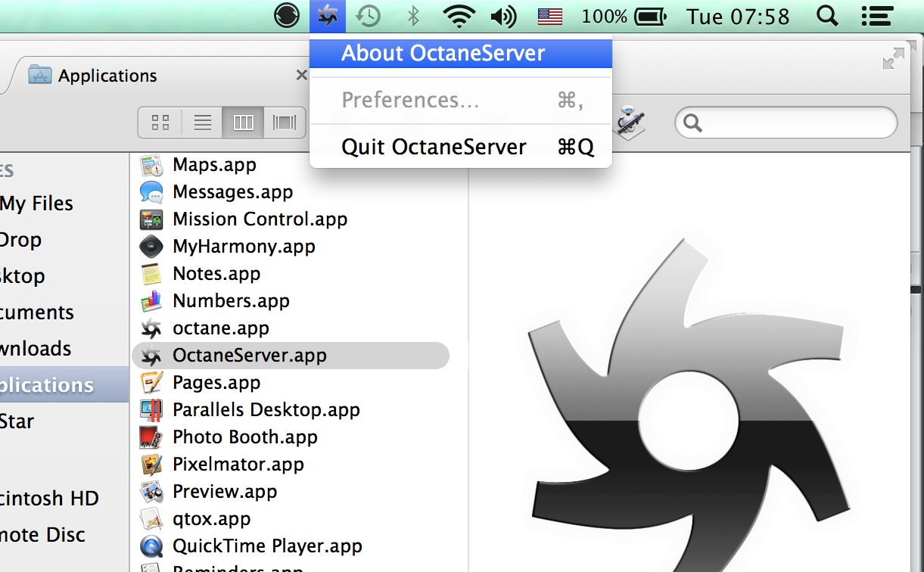924x572 pixels.
Task: Select Preview.app icon
Action: [x=151, y=492]
